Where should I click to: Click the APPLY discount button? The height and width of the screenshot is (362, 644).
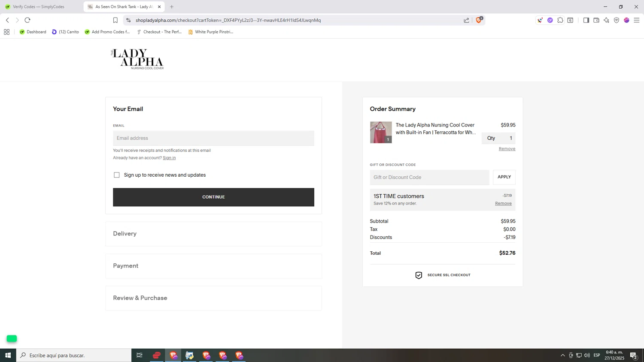click(x=504, y=177)
